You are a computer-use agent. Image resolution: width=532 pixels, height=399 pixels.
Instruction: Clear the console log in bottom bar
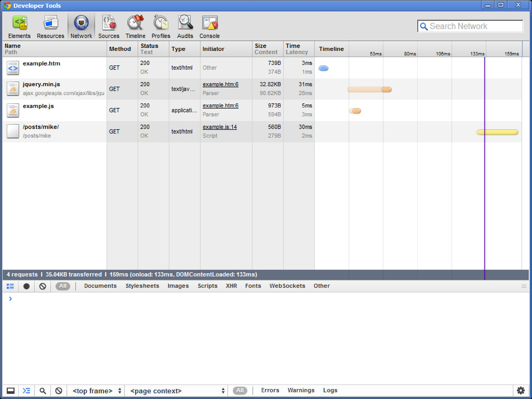point(59,391)
